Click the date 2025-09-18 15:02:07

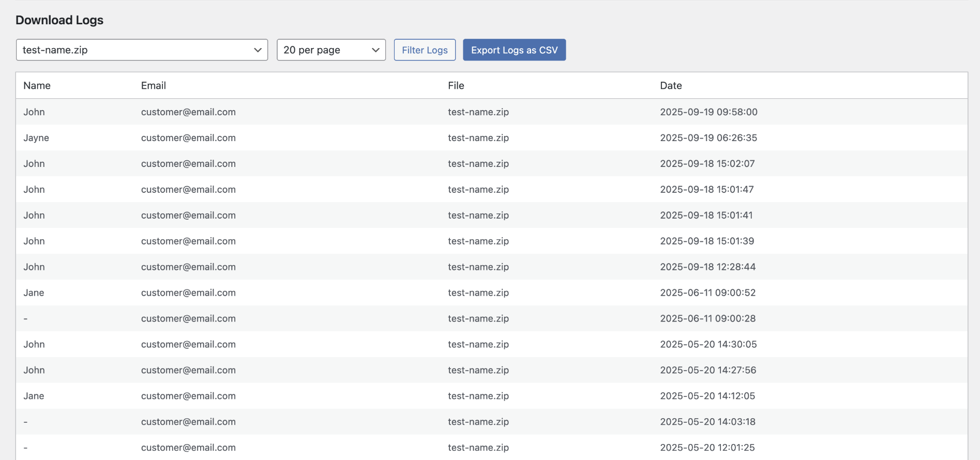pos(707,164)
